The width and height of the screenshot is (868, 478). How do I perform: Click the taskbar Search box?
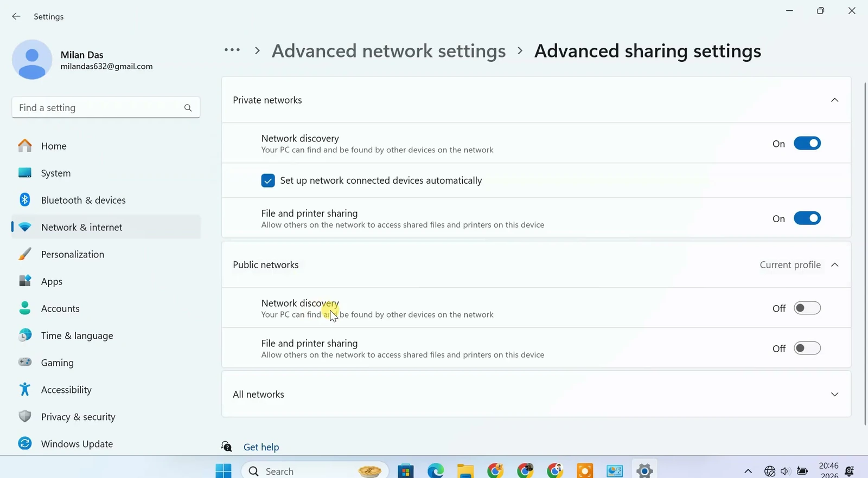click(315, 471)
